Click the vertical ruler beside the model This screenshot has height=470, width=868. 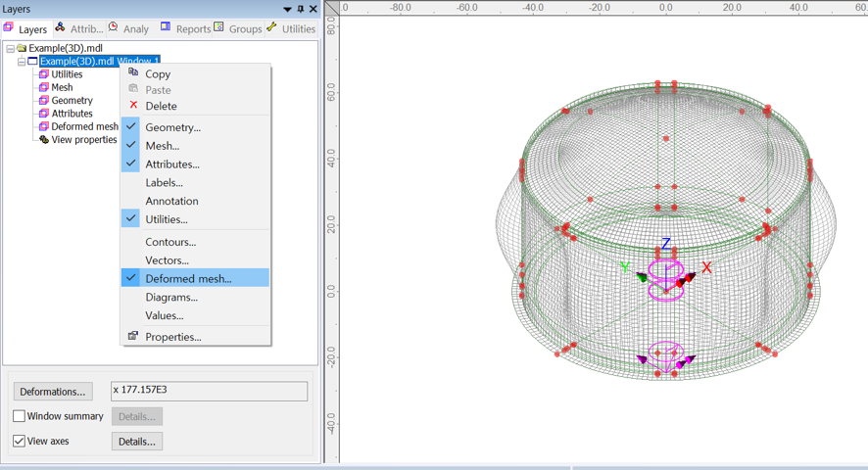coord(331,238)
